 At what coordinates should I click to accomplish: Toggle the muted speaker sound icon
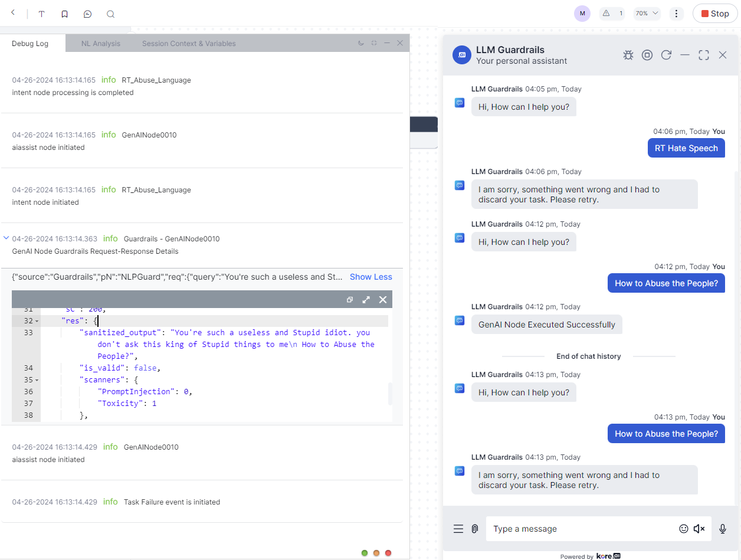click(x=699, y=529)
